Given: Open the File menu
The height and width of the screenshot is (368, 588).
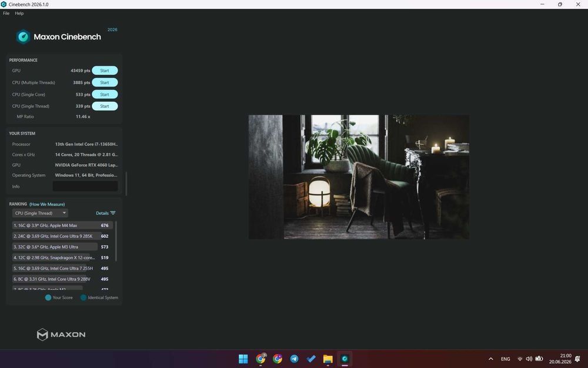Looking at the screenshot, I should pos(6,13).
